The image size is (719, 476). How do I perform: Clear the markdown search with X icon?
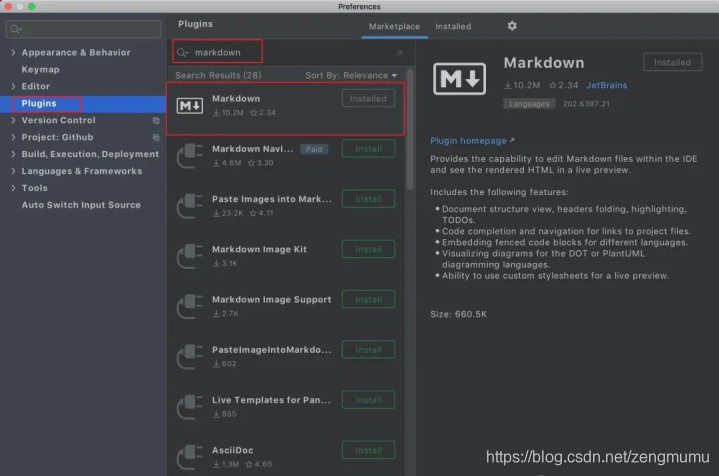click(x=400, y=52)
